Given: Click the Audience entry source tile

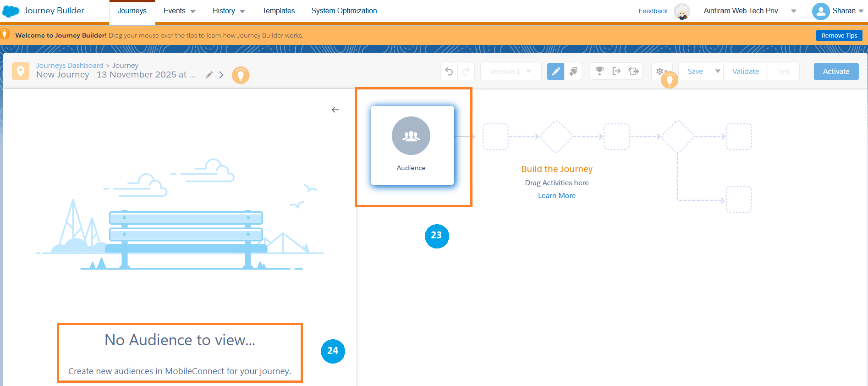Looking at the screenshot, I should tap(412, 145).
